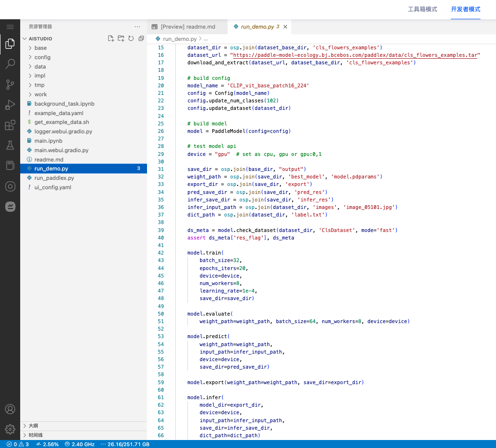Expand the 时间线 timeline section
Image resolution: width=496 pixels, height=448 pixels.
[x=35, y=435]
